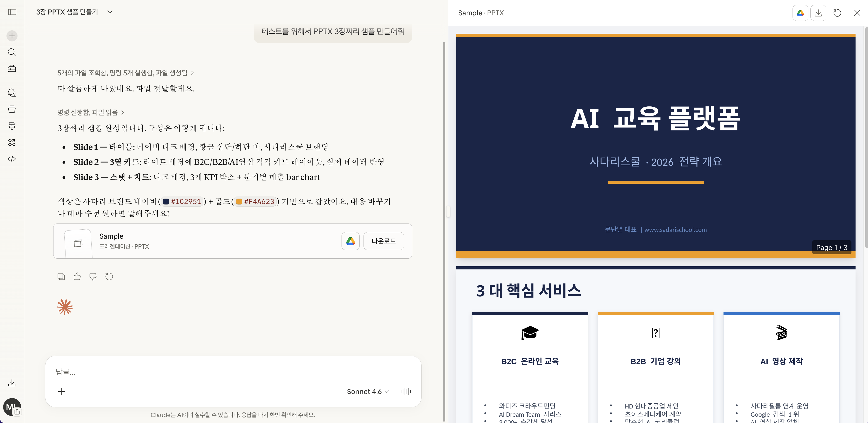Open the Sonnet 4.6 model selector
Viewport: 868px width, 423px height.
(367, 391)
